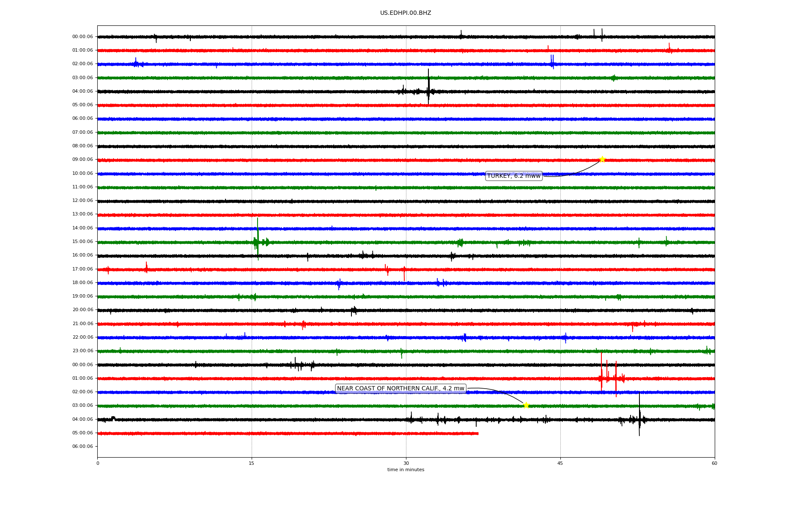Click the 20:00:06 time label
This screenshot has height=508, width=812.
[x=82, y=310]
